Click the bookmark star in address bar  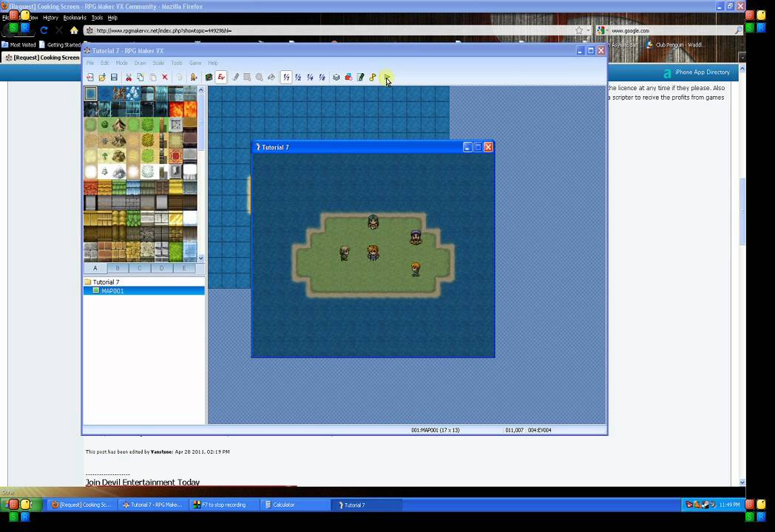pos(579,30)
